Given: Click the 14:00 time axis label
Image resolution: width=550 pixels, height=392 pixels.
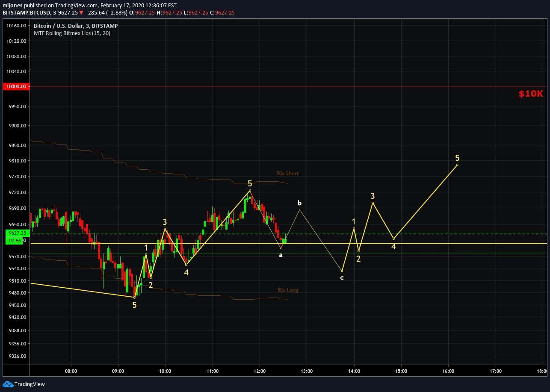Looking at the screenshot, I should point(354,371).
